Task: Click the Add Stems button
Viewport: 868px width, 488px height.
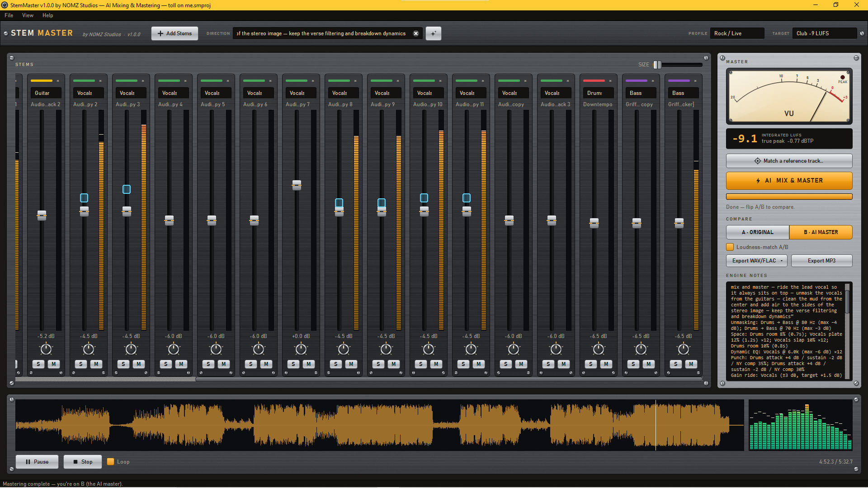Action: 175,33
